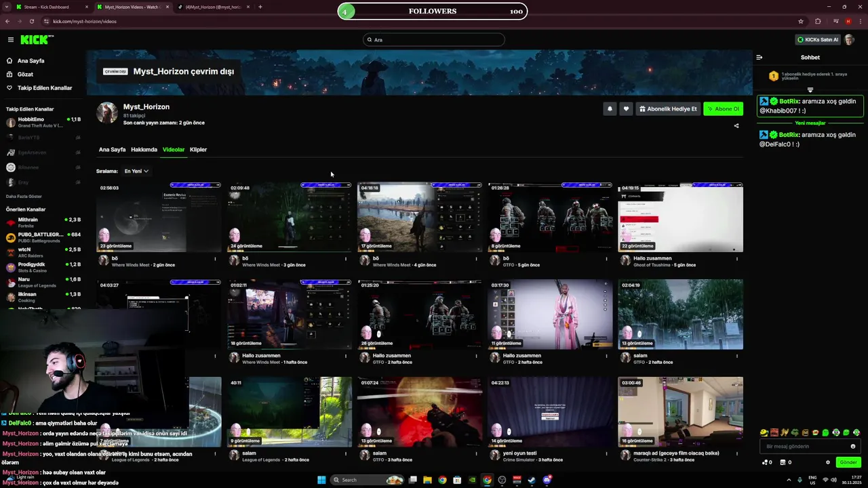Click the notification bell for Myst_Horizon

coord(610,108)
